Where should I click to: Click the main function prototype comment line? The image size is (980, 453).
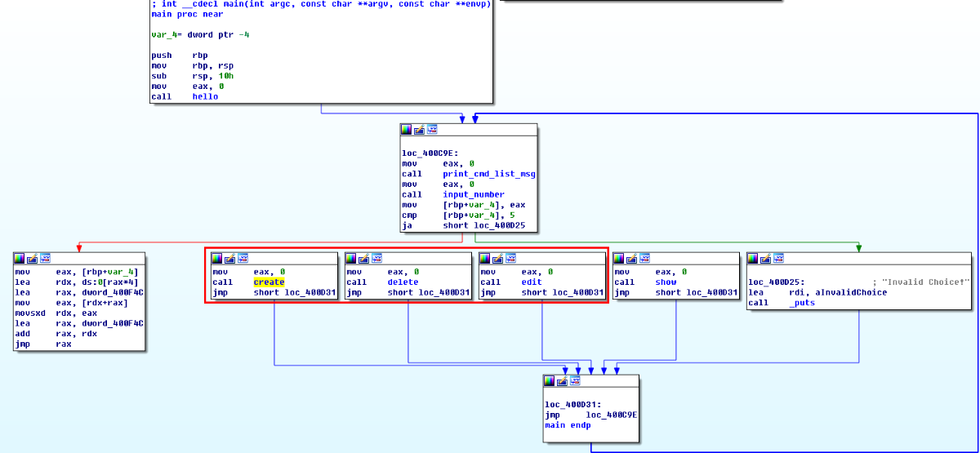coord(321,4)
